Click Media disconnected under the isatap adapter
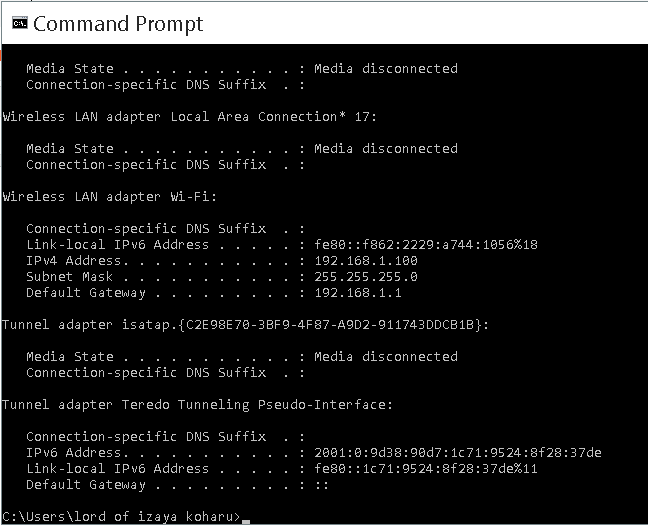The width and height of the screenshot is (648, 528). (386, 357)
